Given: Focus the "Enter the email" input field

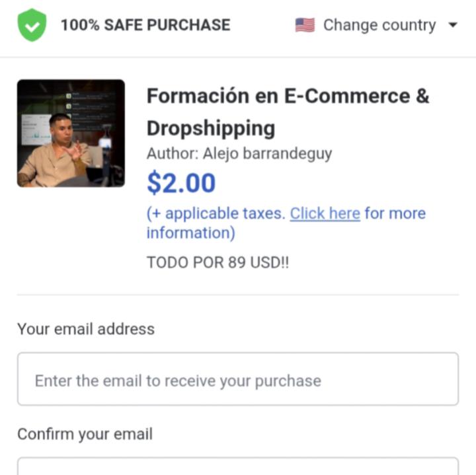Looking at the screenshot, I should [x=237, y=379].
